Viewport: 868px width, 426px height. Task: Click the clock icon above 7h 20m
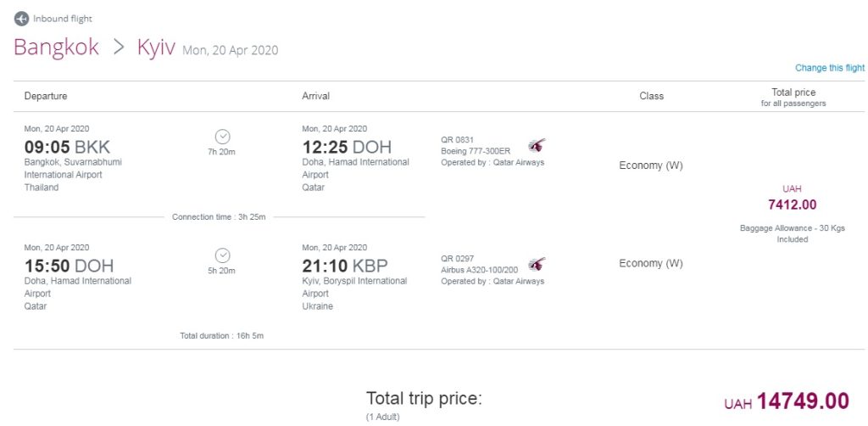(x=222, y=136)
